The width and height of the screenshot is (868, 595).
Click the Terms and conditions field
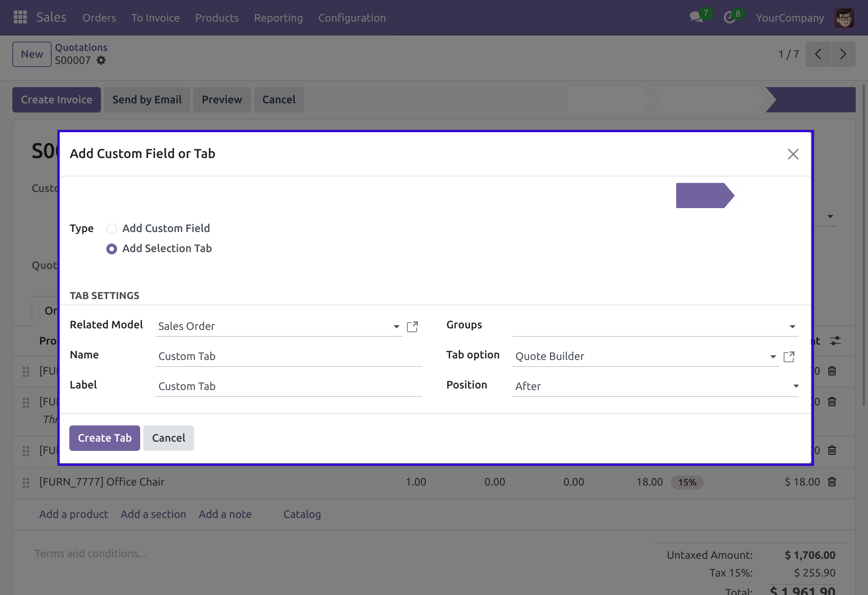[x=90, y=554]
